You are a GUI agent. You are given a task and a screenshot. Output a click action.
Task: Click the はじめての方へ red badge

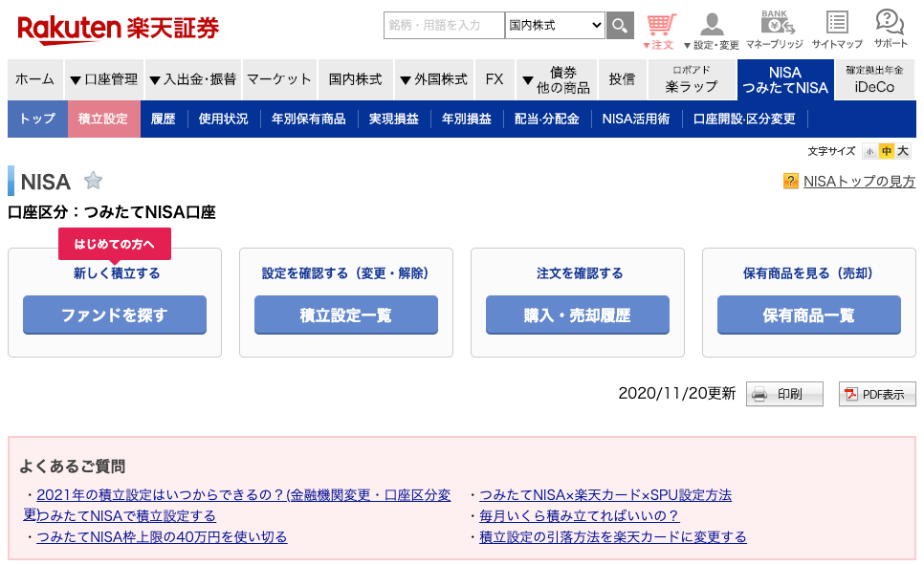point(115,244)
